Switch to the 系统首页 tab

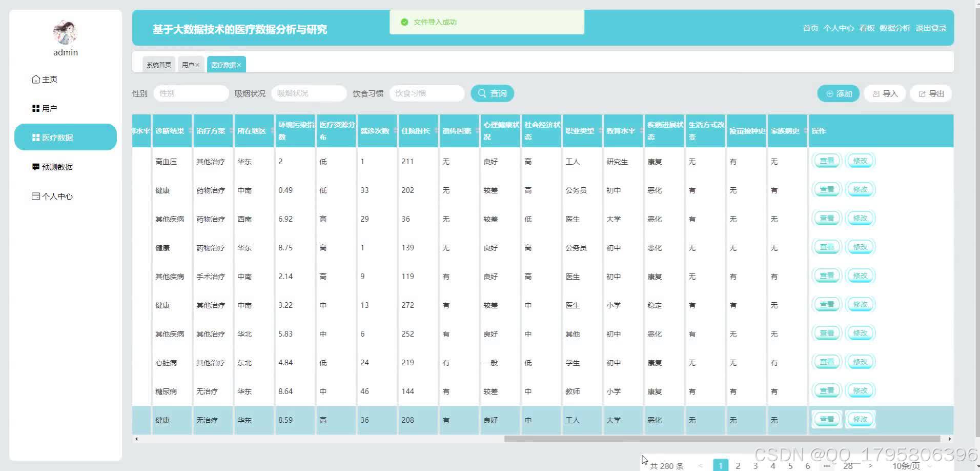pyautogui.click(x=159, y=65)
